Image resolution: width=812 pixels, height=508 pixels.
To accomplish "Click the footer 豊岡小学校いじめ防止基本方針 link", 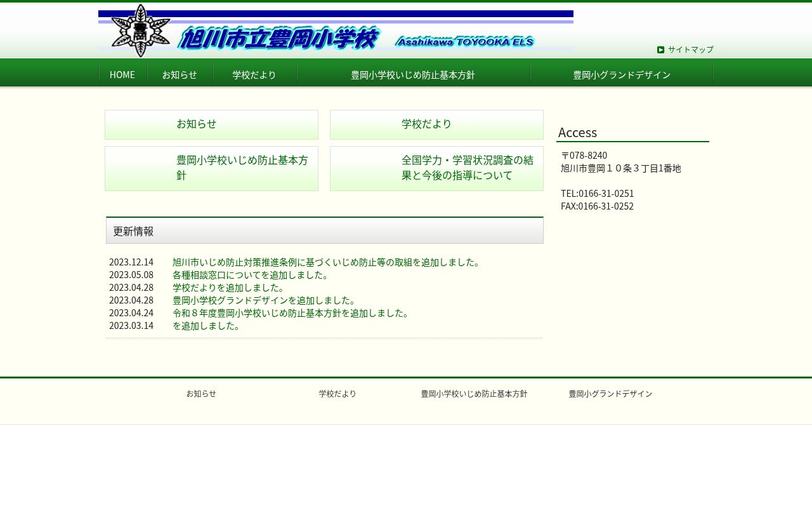I will (474, 394).
